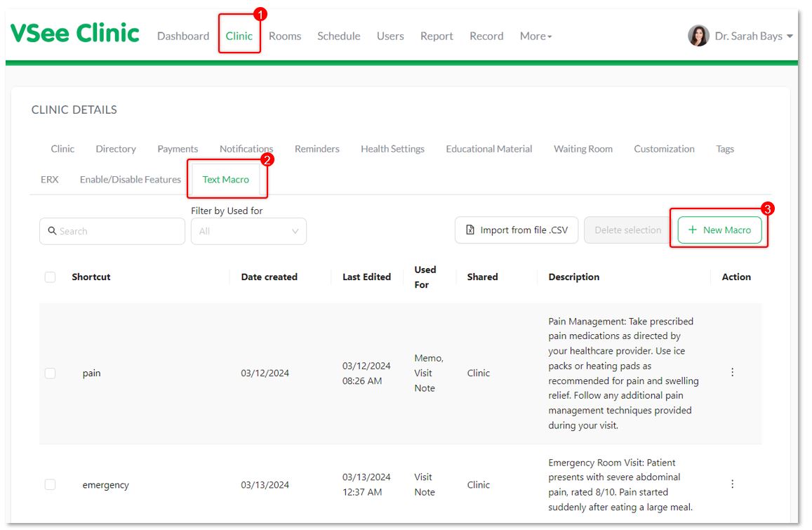The image size is (812, 530).
Task: Click the Used For column header
Action: (425, 277)
